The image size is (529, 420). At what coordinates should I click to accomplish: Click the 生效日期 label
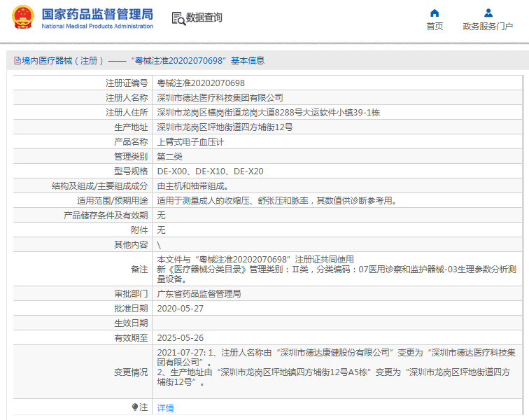click(x=131, y=323)
